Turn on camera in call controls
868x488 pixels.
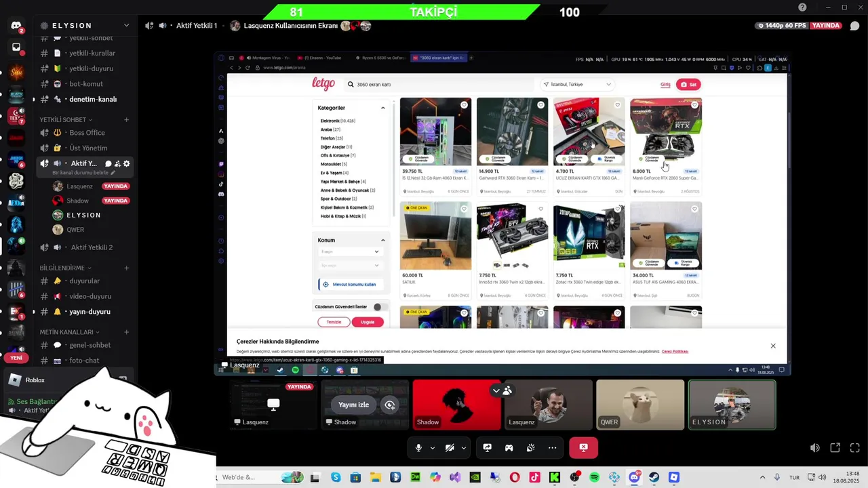click(449, 448)
